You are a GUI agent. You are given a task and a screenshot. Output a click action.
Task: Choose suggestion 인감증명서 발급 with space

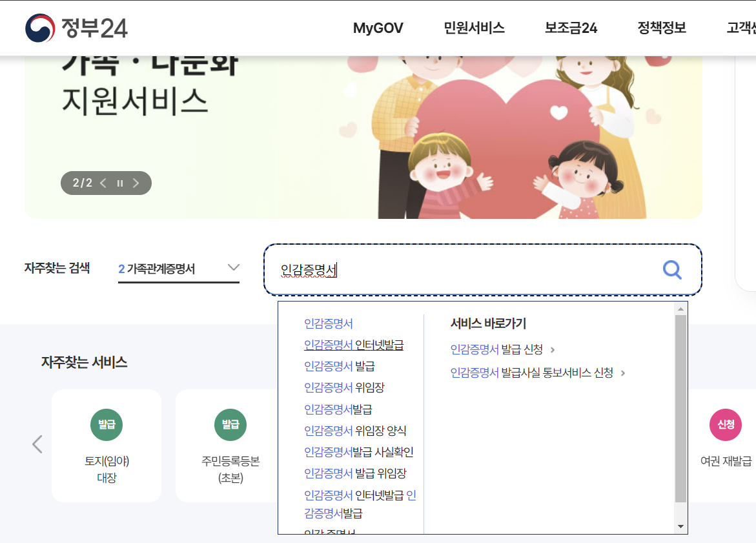tap(340, 367)
